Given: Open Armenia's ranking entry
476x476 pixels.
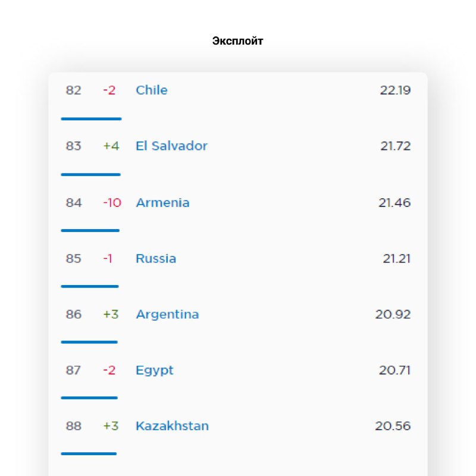Looking at the screenshot, I should 162,203.
